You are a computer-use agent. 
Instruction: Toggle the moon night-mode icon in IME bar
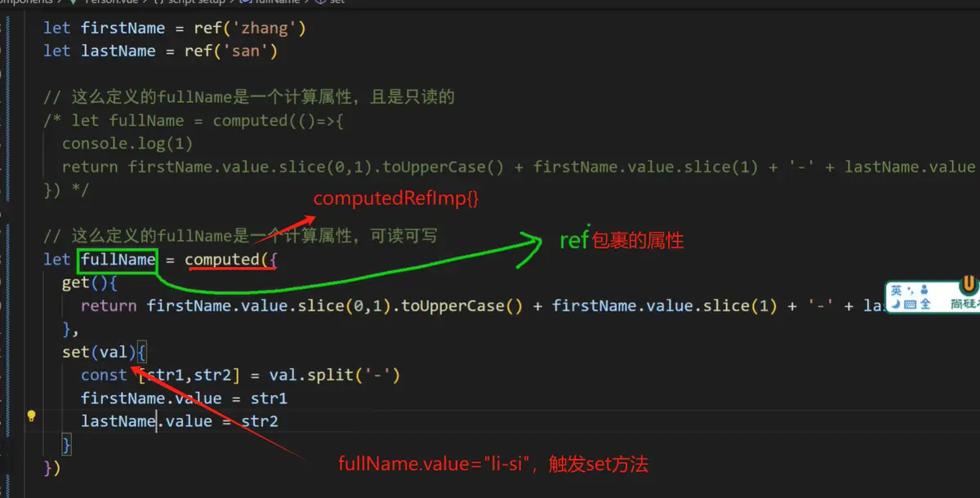point(896,305)
